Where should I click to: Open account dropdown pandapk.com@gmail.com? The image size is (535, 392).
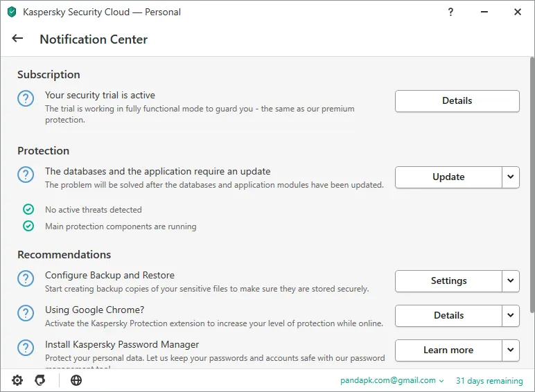click(392, 380)
